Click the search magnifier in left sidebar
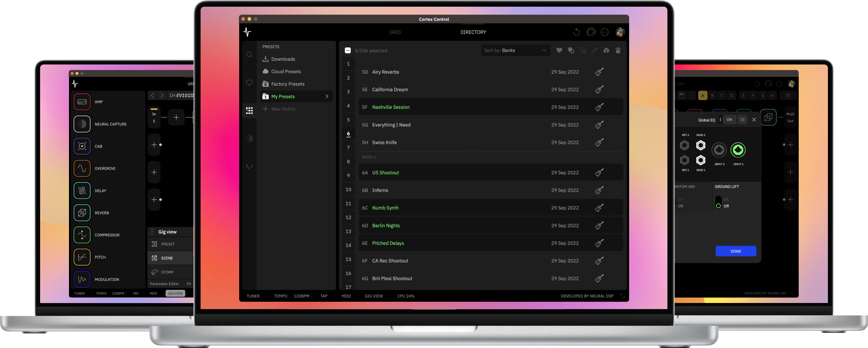 click(x=249, y=55)
